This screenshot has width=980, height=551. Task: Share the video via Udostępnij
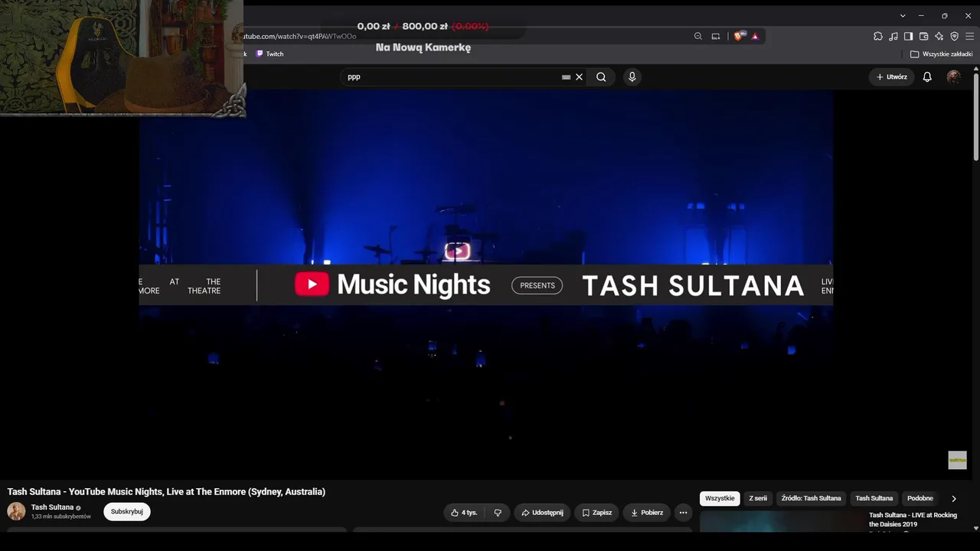pos(542,513)
